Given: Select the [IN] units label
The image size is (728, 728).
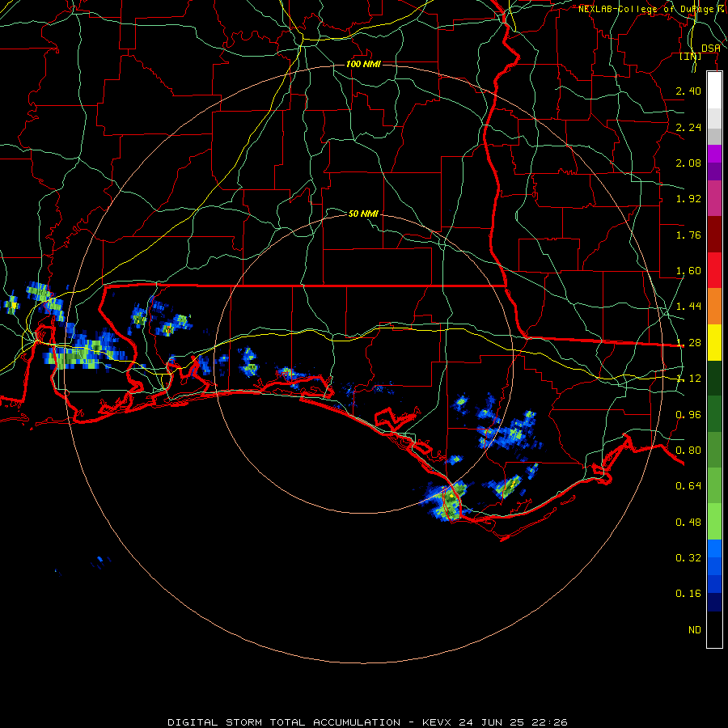Looking at the screenshot, I should point(691,56).
